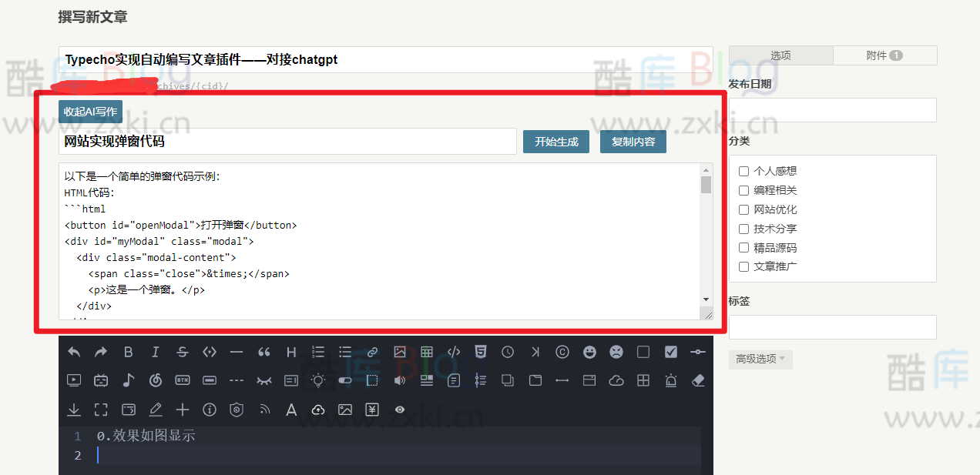Apply bold formatting with the B icon
The image size is (980, 475).
click(x=128, y=352)
